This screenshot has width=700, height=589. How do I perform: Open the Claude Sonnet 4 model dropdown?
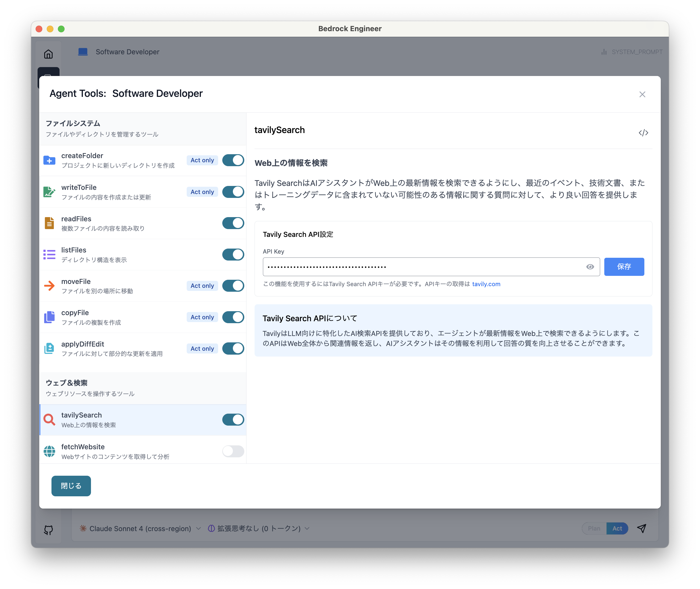140,529
